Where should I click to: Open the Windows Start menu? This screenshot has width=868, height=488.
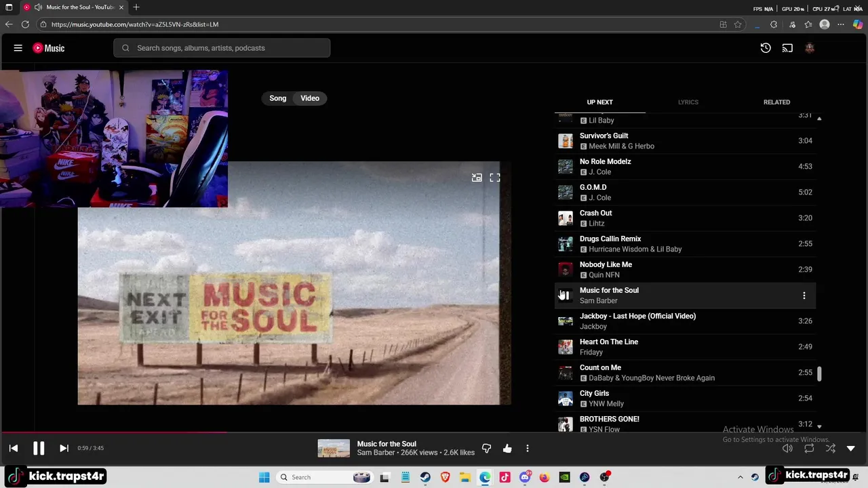pyautogui.click(x=264, y=477)
